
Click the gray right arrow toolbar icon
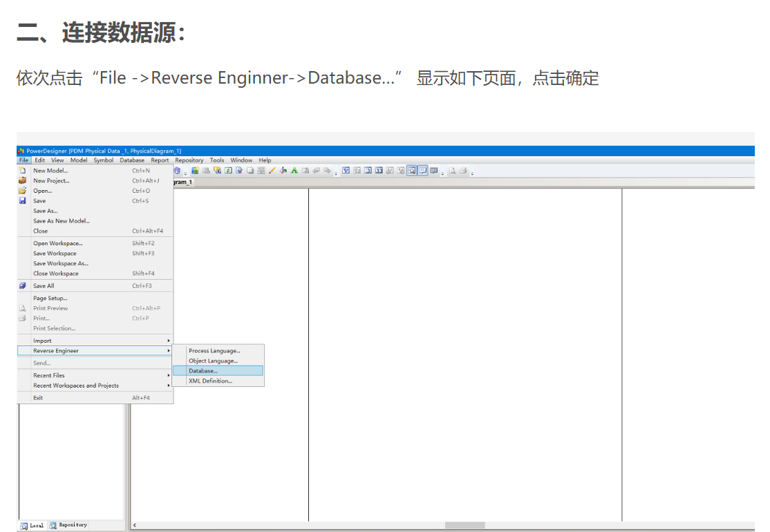(327, 170)
